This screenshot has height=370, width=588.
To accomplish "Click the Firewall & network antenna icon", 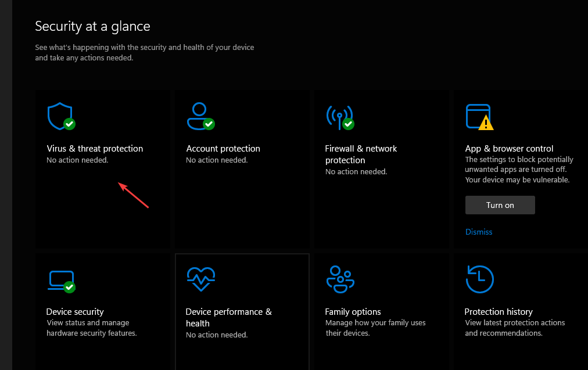I will point(339,116).
